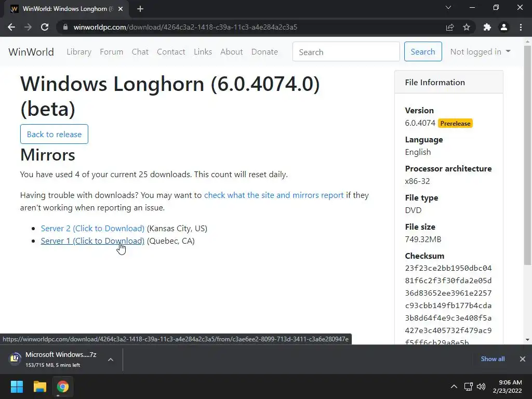Open the Contact menu item
Image resolution: width=532 pixels, height=399 pixels.
(171, 52)
